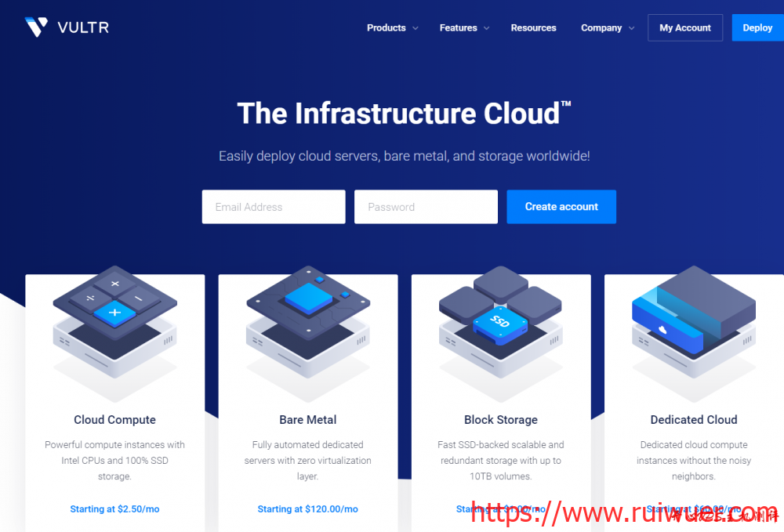Screen dimensions: 784x532
Task: Click the My Account button
Action: [685, 27]
